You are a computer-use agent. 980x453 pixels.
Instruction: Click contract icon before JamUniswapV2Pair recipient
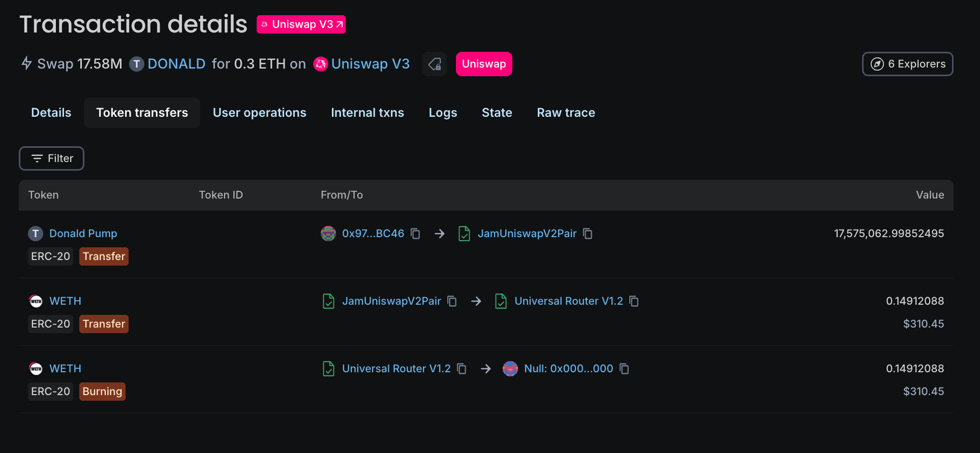point(464,234)
